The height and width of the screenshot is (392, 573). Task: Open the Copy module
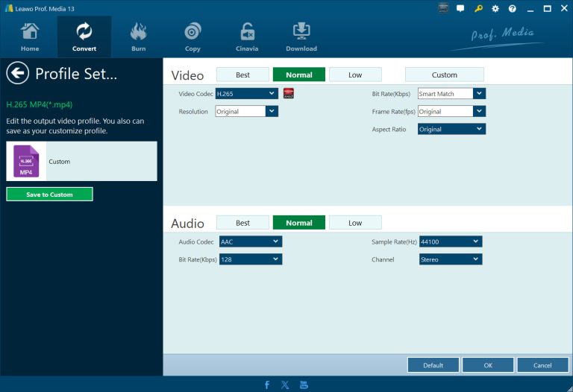[192, 37]
